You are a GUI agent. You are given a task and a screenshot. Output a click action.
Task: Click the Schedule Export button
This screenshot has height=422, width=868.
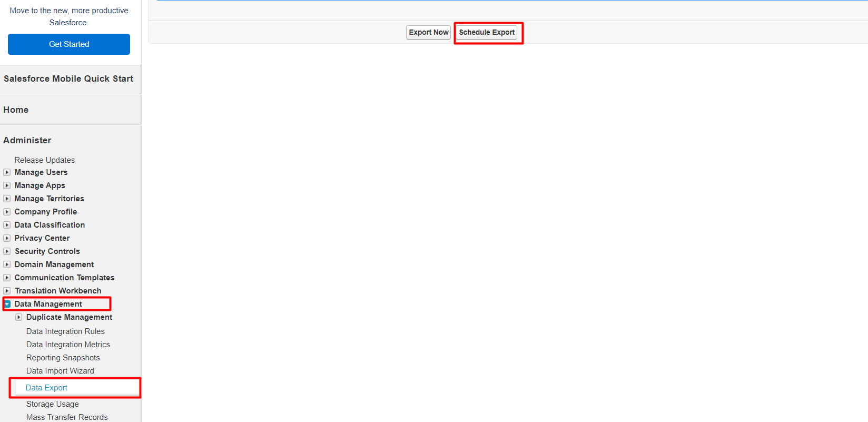(x=487, y=32)
